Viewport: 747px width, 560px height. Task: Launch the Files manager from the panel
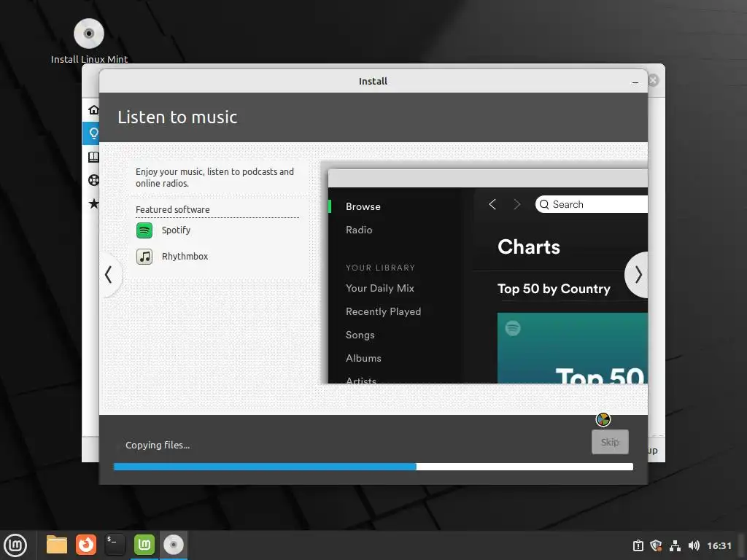point(57,545)
